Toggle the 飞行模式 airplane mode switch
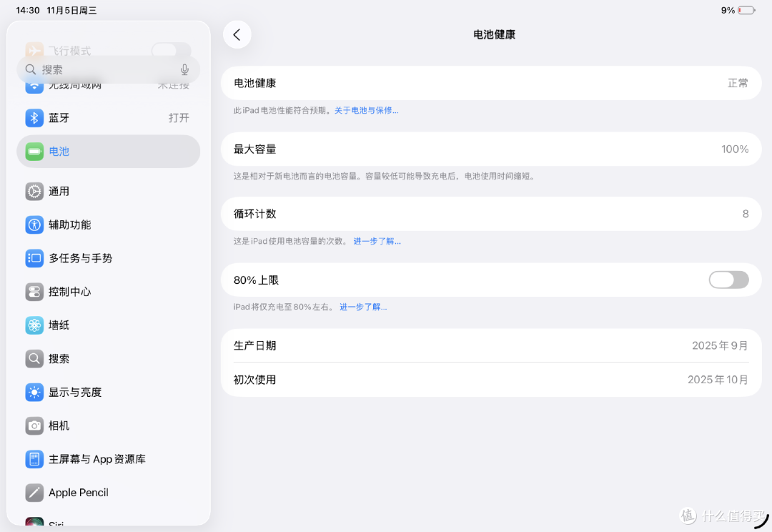This screenshot has width=772, height=532. point(171,50)
